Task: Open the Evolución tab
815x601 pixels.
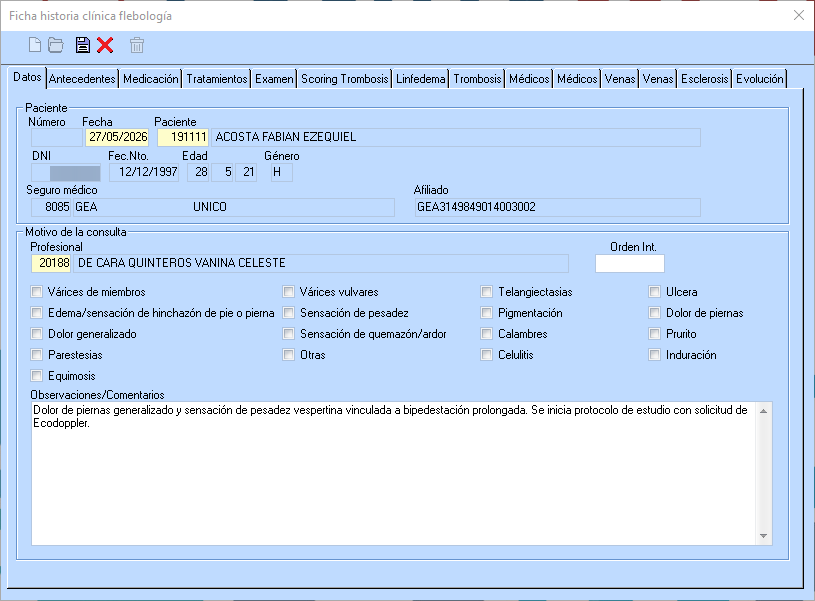Action: pyautogui.click(x=759, y=79)
